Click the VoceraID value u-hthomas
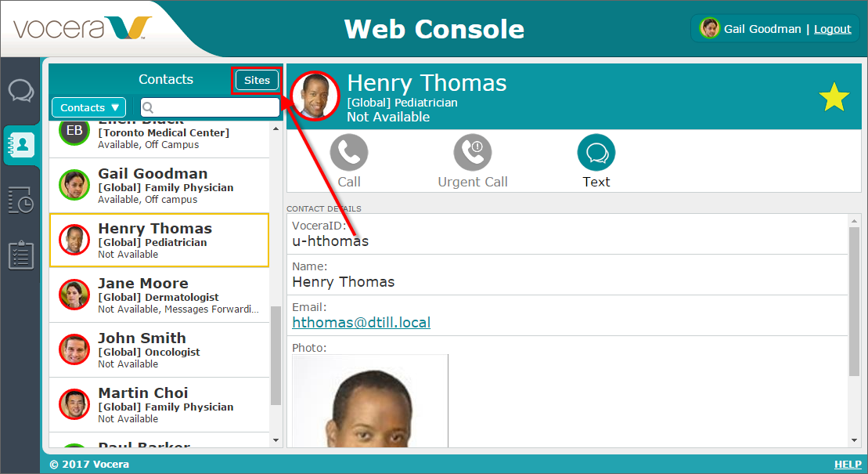This screenshot has height=474, width=868. tap(330, 241)
